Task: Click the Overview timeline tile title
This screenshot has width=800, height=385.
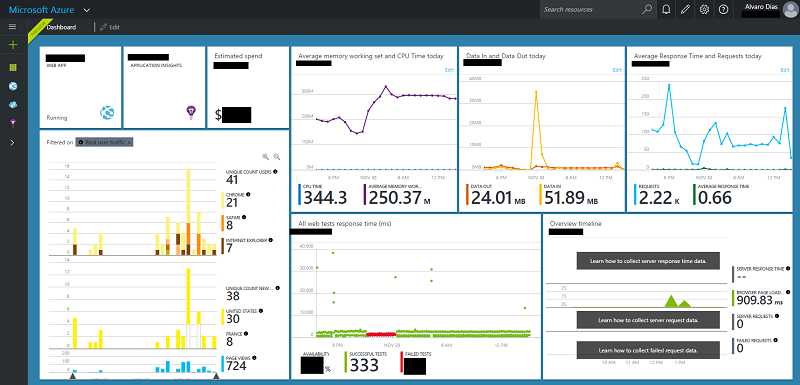Action: click(x=576, y=223)
